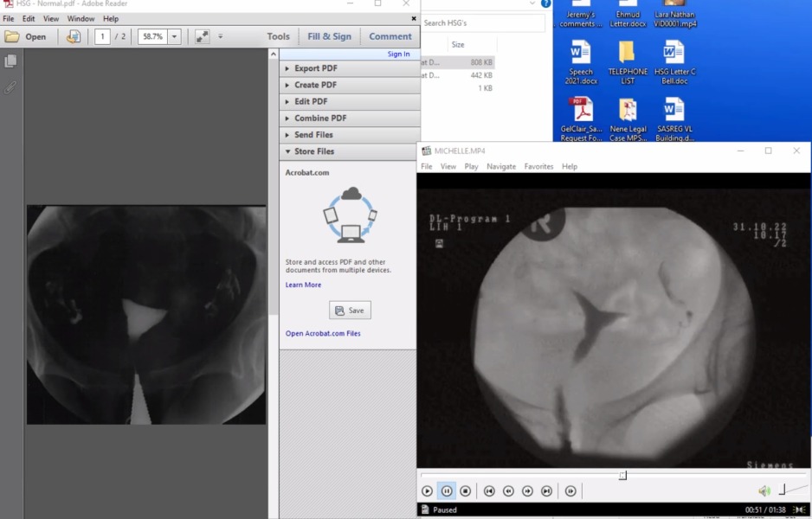Open the Navigate menu in media player

pyautogui.click(x=501, y=165)
